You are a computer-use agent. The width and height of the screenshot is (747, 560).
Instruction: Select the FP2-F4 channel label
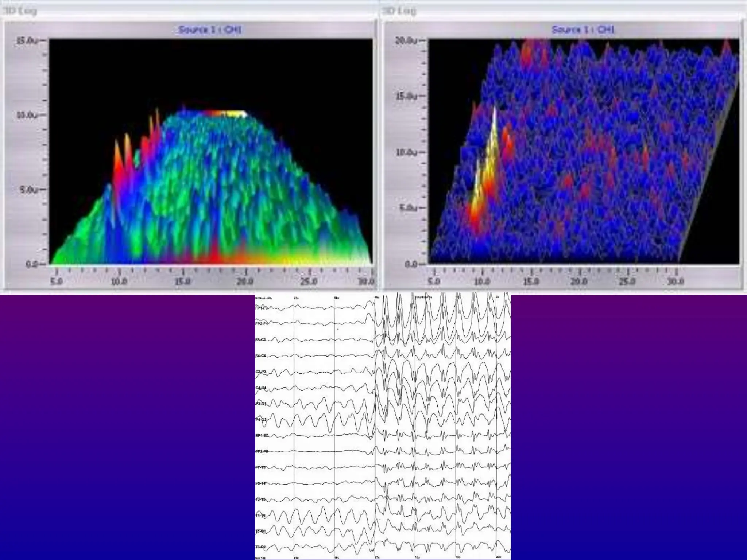click(x=262, y=324)
